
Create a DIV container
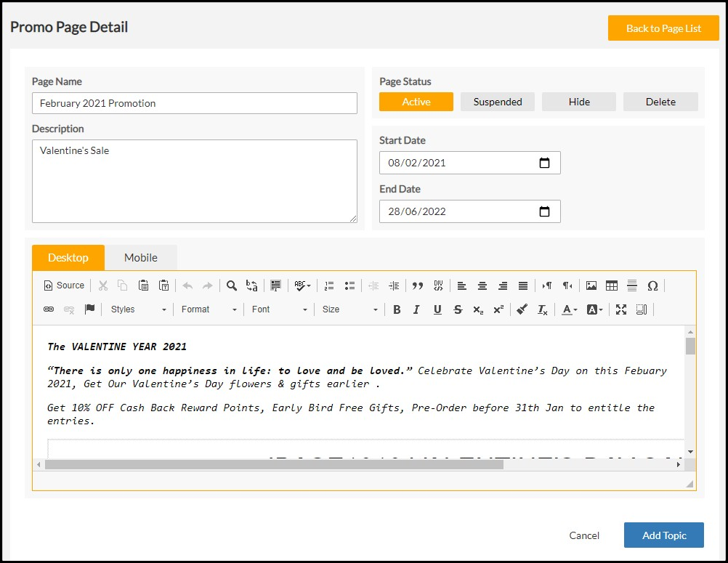(x=438, y=285)
